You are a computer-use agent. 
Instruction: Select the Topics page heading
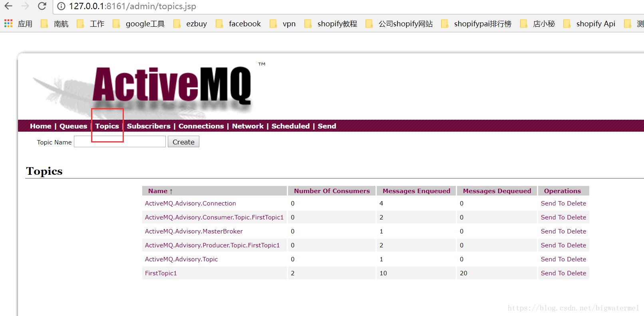pyautogui.click(x=44, y=171)
